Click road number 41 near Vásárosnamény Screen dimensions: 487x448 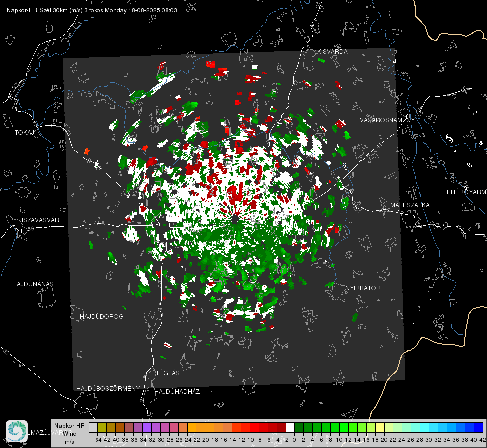[378, 145]
